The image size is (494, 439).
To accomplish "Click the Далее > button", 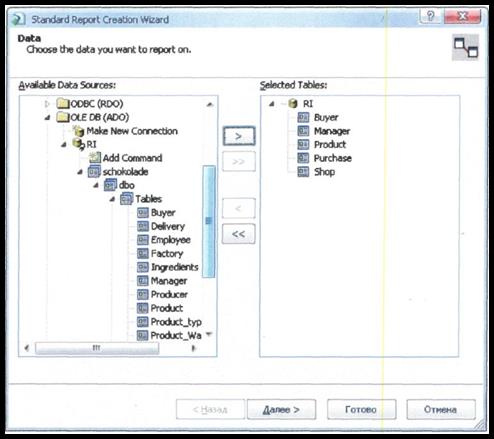I will (281, 409).
